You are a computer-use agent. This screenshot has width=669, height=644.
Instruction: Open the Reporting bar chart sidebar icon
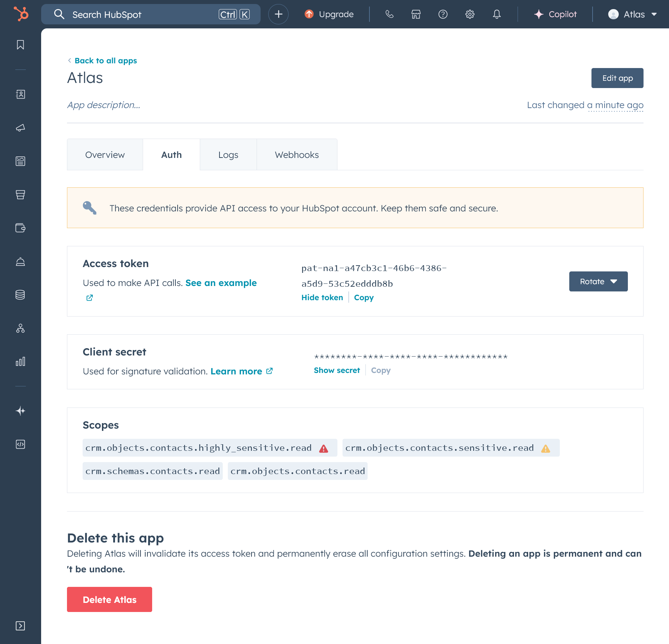(x=20, y=361)
